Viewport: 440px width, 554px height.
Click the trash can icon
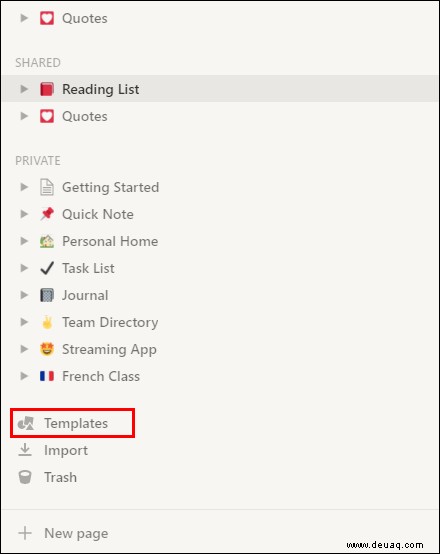pyautogui.click(x=25, y=477)
